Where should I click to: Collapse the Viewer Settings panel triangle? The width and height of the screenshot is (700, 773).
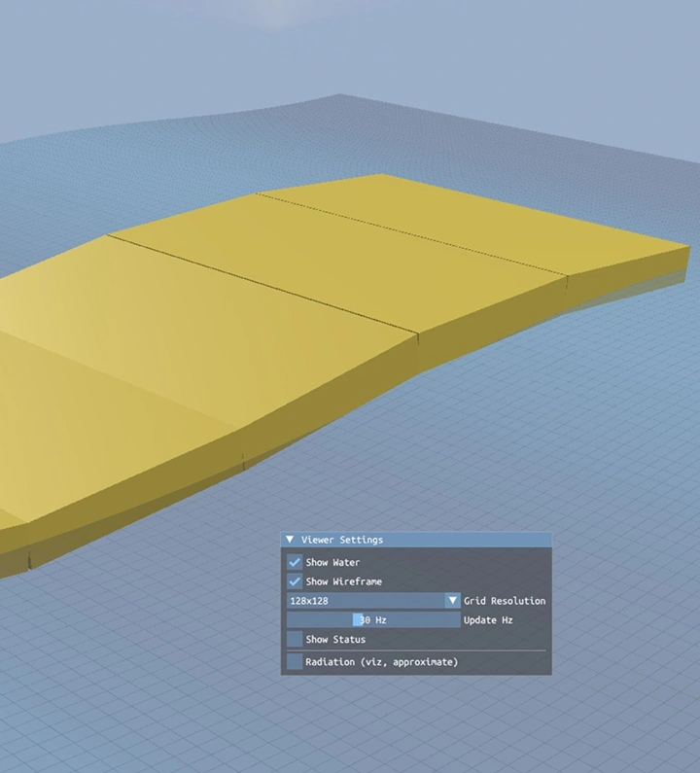(290, 540)
